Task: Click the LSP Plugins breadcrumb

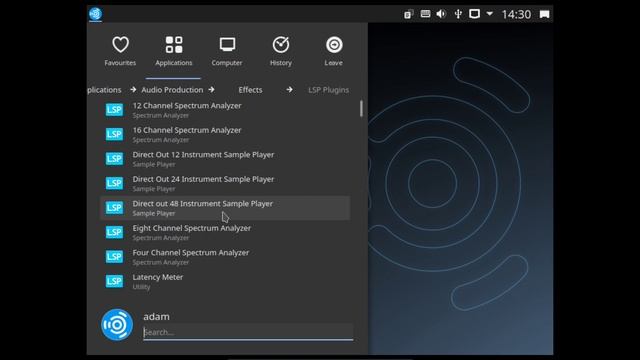Action: click(329, 90)
